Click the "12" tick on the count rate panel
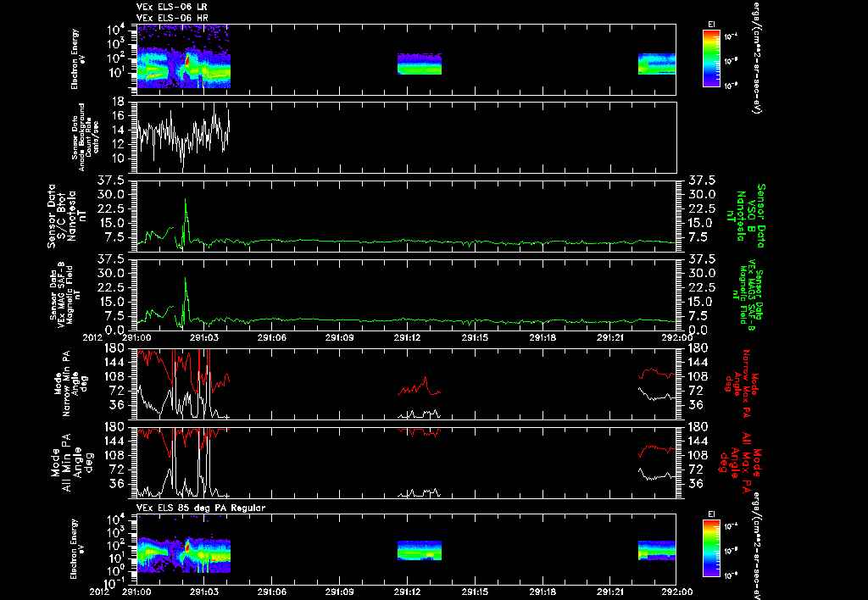868x600 pixels. 117,144
